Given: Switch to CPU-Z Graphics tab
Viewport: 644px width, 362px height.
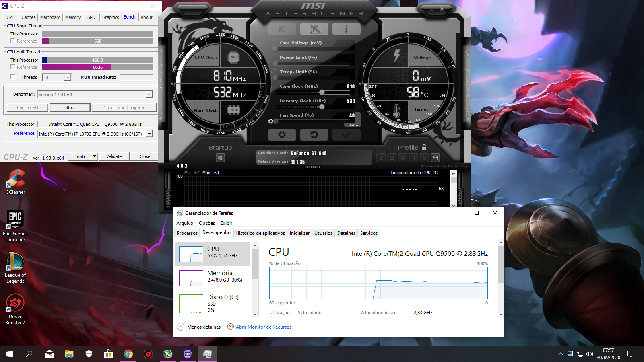Looking at the screenshot, I should [x=110, y=17].
